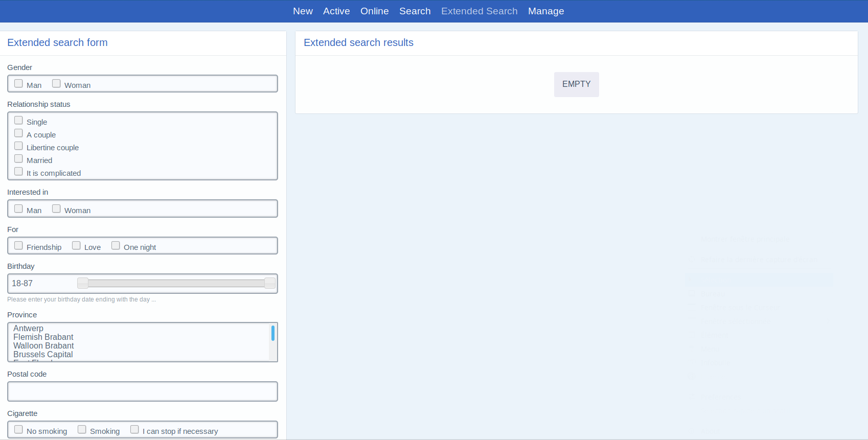Viewport: 868px width, 440px height.
Task: Enable the One night checkbox
Action: pyautogui.click(x=116, y=246)
